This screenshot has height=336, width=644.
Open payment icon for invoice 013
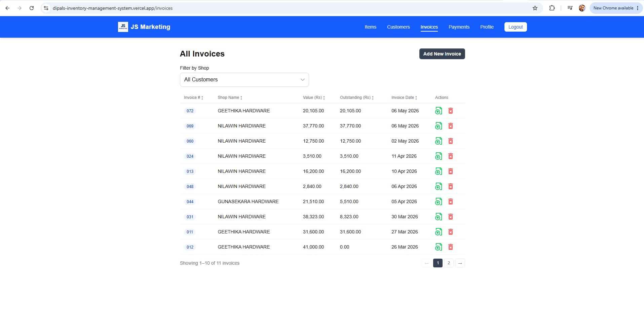click(x=438, y=171)
